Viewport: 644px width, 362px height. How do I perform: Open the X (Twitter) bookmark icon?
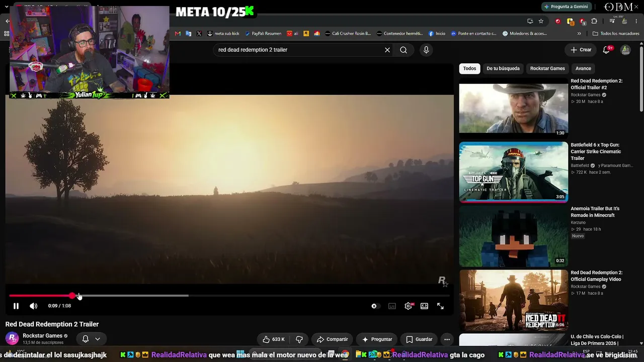(199, 34)
